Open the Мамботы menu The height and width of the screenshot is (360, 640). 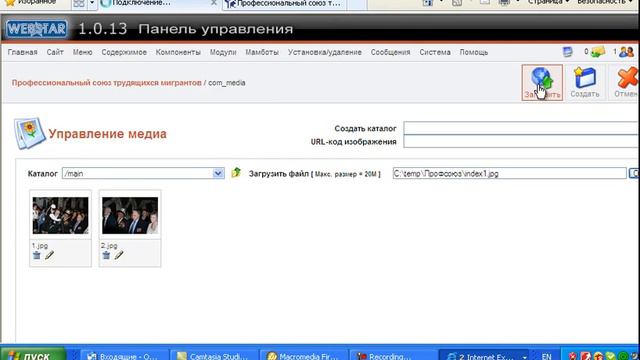point(262,52)
